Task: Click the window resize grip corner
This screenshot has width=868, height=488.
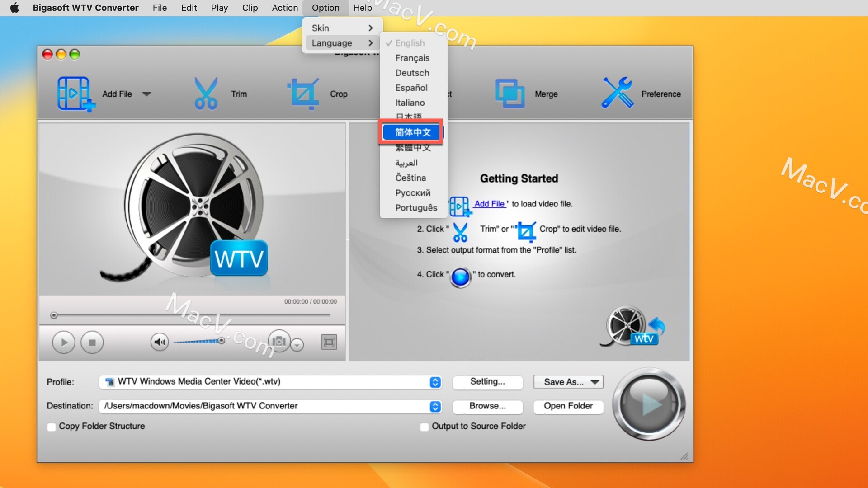Action: click(x=684, y=456)
